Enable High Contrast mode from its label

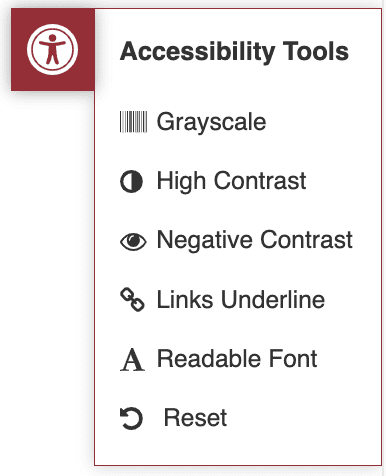pos(231,181)
